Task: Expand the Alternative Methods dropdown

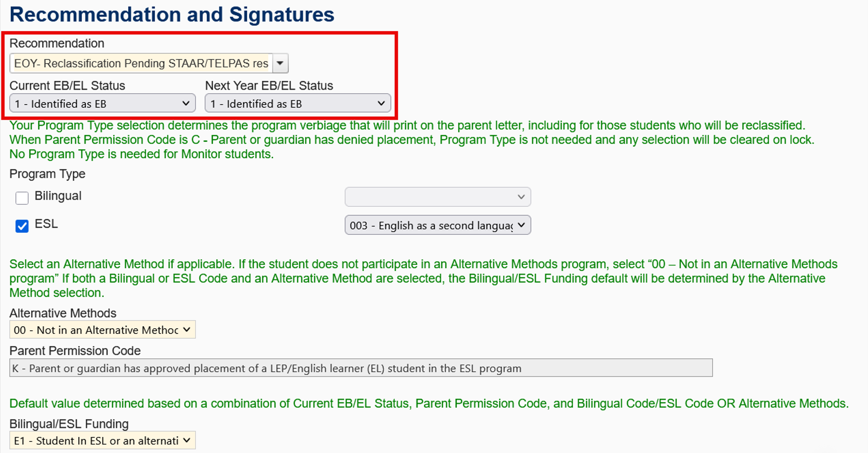Action: click(x=102, y=330)
